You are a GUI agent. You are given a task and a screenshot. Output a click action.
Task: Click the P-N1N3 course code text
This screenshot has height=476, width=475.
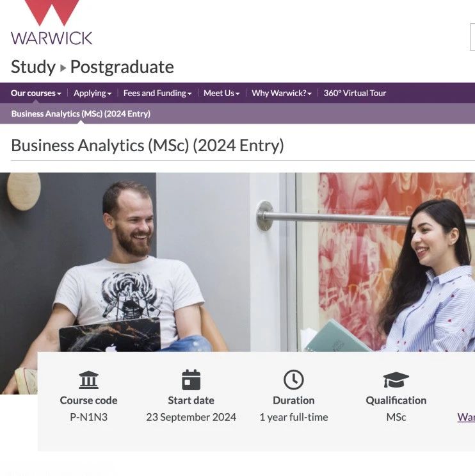tap(88, 417)
